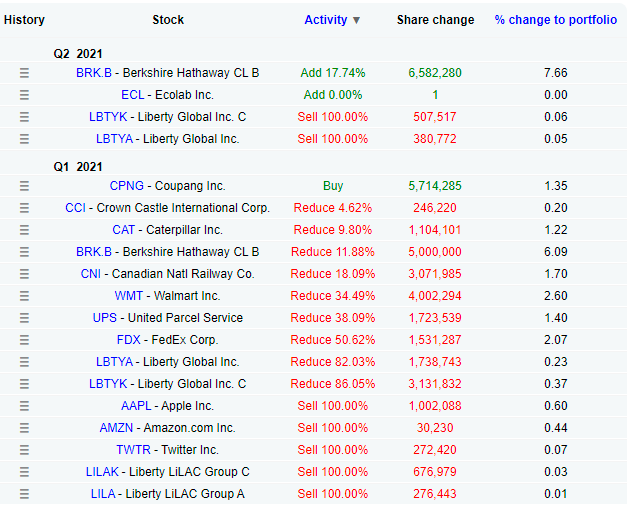Image resolution: width=627 pixels, height=505 pixels.
Task: Open the CNI ticker link
Action: click(x=90, y=274)
